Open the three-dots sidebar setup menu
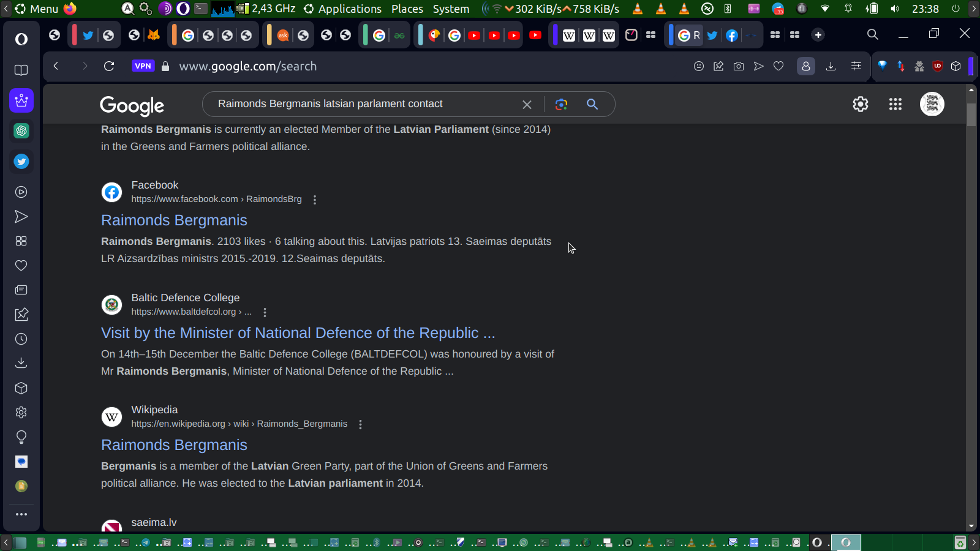980x551 pixels. tap(21, 514)
